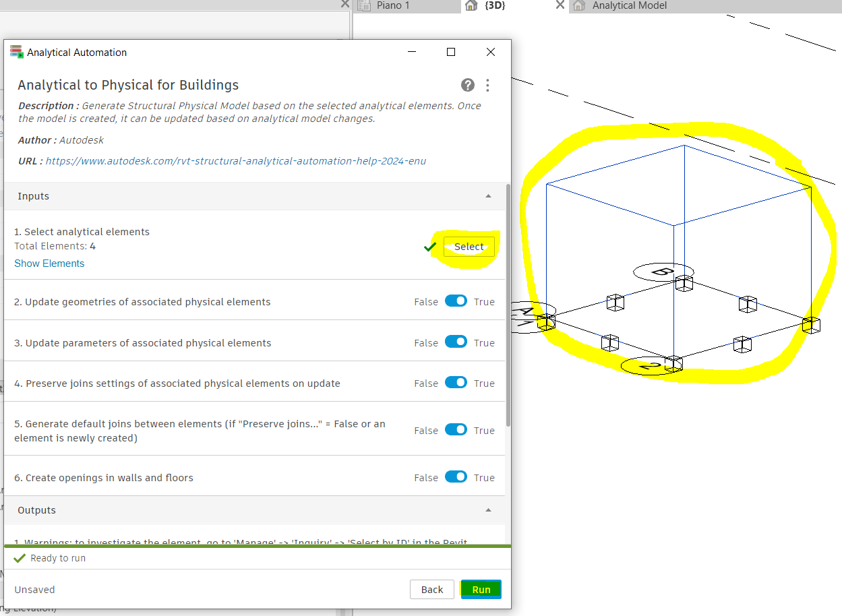Open the three-dot more options menu
The height and width of the screenshot is (616, 842).
point(487,85)
